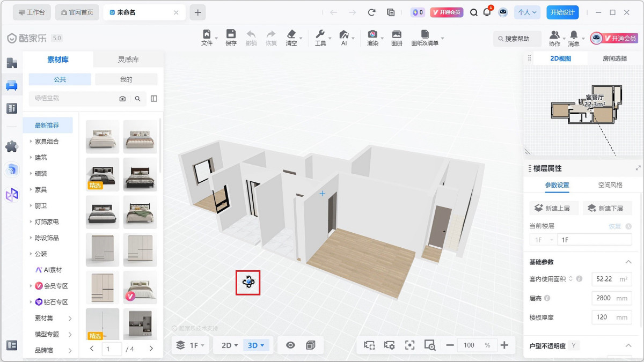Screen dimensions: 644x362
Task: Select the first bed thumbnail
Action: point(103,137)
